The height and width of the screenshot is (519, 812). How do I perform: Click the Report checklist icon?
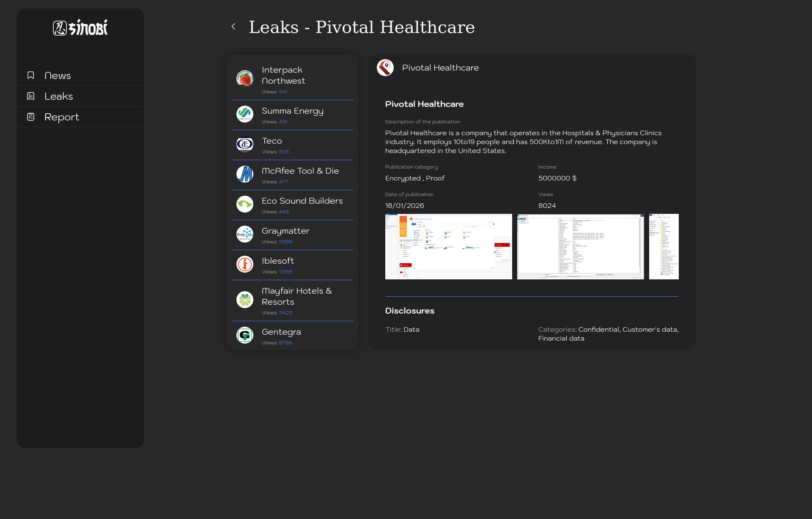(x=31, y=117)
